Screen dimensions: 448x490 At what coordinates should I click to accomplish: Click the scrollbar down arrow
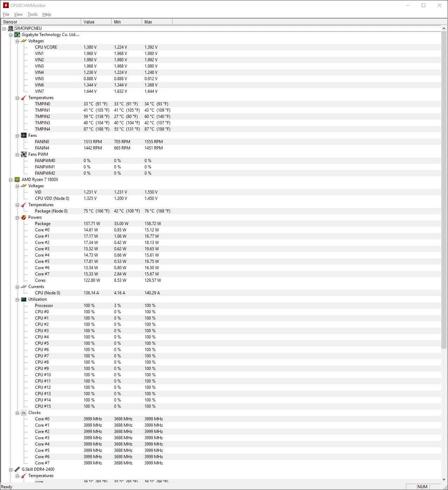444,479
